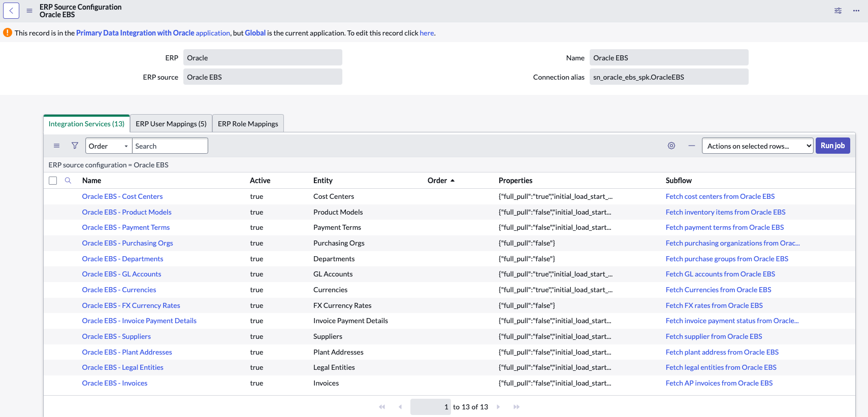Click the ERP field containing Oracle
The width and height of the screenshot is (868, 417).
(x=263, y=58)
